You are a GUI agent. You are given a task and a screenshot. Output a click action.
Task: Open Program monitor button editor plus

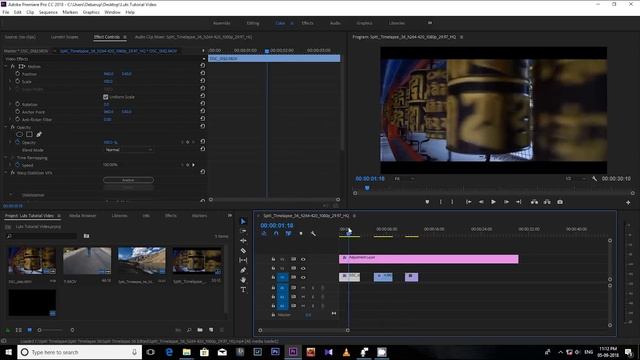coord(628,202)
